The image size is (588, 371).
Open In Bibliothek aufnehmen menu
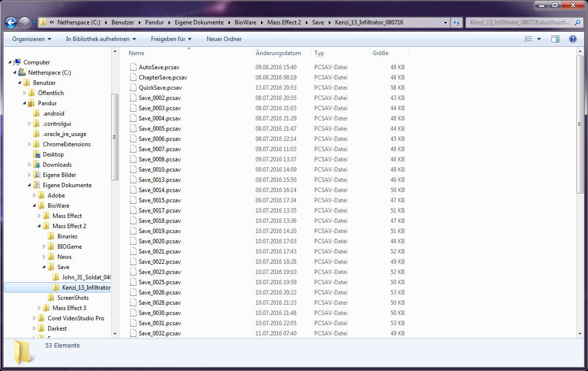click(101, 39)
